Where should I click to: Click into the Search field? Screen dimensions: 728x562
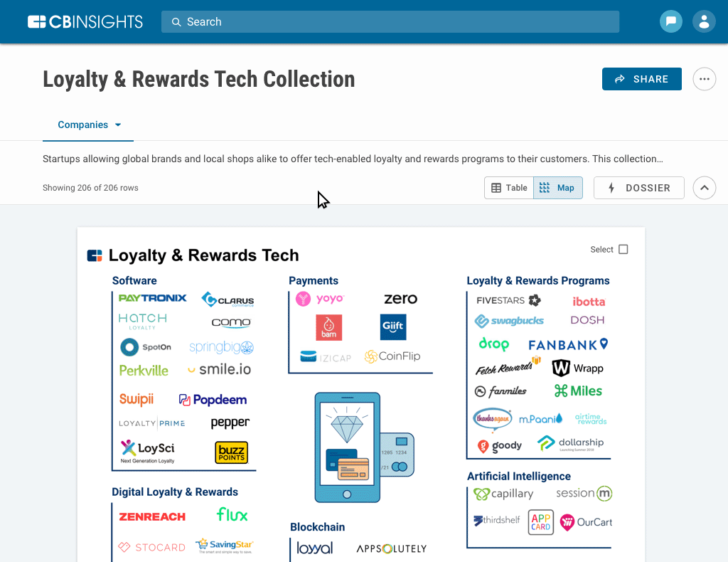click(390, 22)
